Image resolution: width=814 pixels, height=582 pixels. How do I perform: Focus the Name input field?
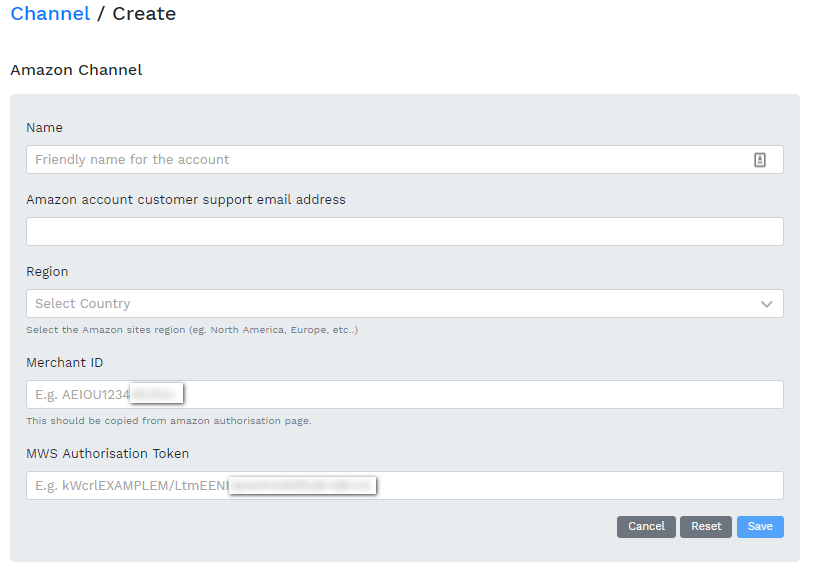pos(390,160)
